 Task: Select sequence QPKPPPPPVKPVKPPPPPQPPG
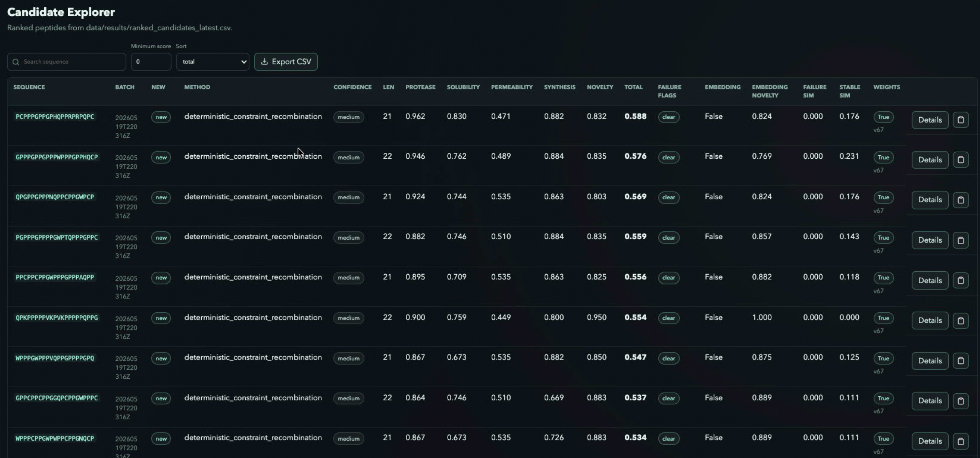tap(57, 318)
